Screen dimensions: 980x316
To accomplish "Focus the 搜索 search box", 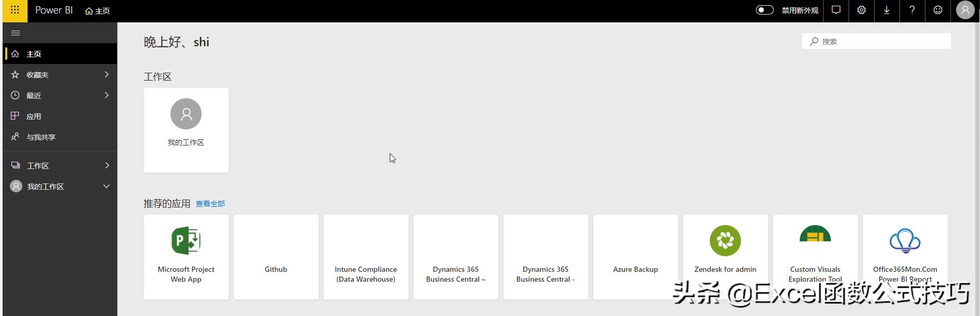I will pyautogui.click(x=877, y=41).
